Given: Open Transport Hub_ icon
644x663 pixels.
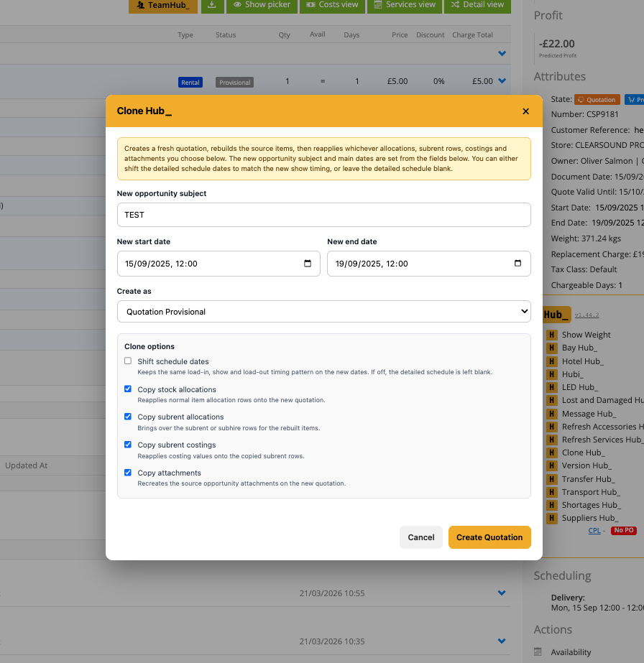Looking at the screenshot, I should [x=551, y=492].
